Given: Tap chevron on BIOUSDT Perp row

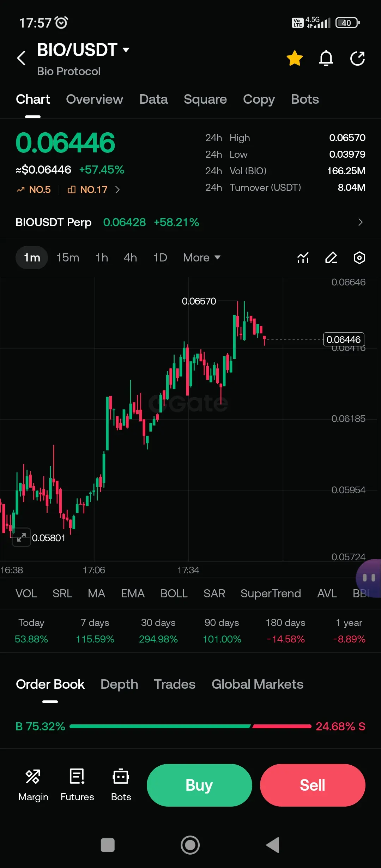Looking at the screenshot, I should coord(360,222).
